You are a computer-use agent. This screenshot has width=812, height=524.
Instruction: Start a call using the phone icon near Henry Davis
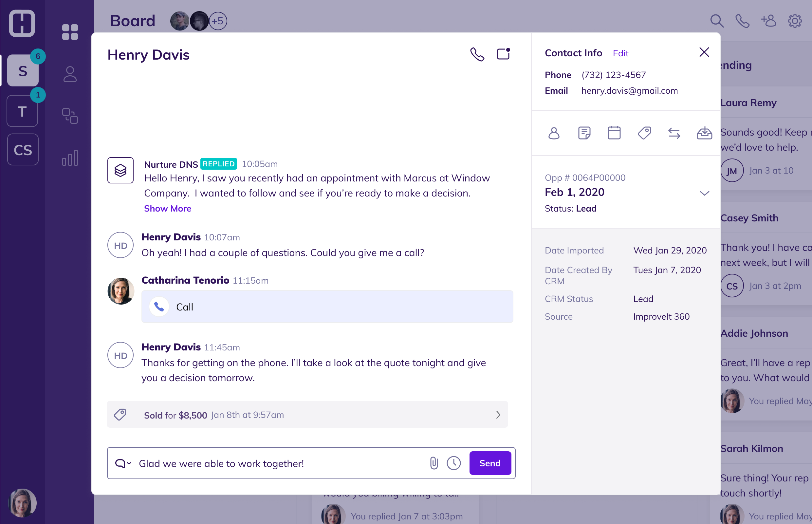tap(477, 54)
